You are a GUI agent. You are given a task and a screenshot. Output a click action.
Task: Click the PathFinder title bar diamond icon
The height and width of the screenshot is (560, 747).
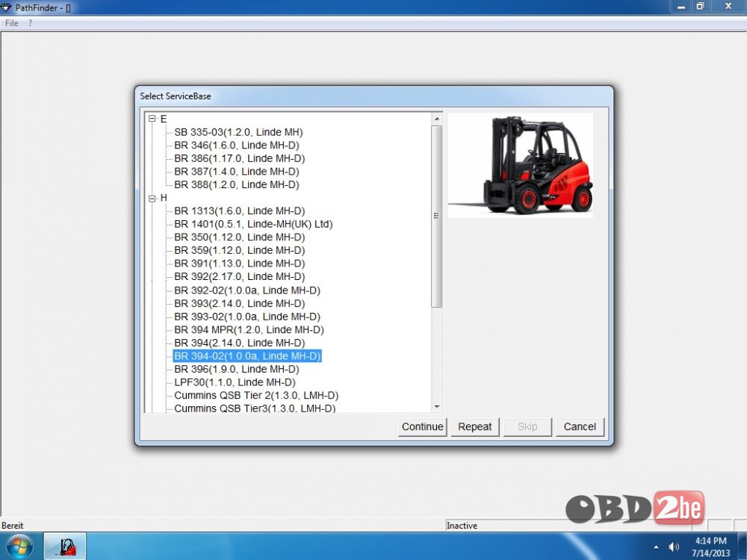tap(6, 7)
